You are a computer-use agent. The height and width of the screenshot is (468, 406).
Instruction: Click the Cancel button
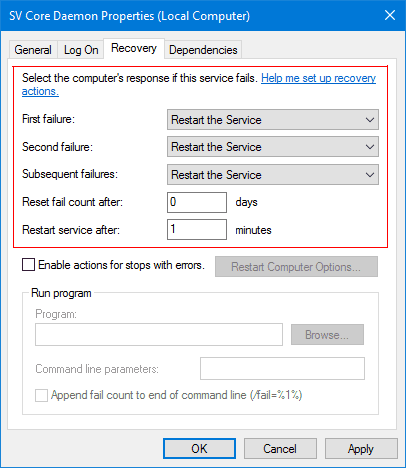pyautogui.click(x=280, y=449)
